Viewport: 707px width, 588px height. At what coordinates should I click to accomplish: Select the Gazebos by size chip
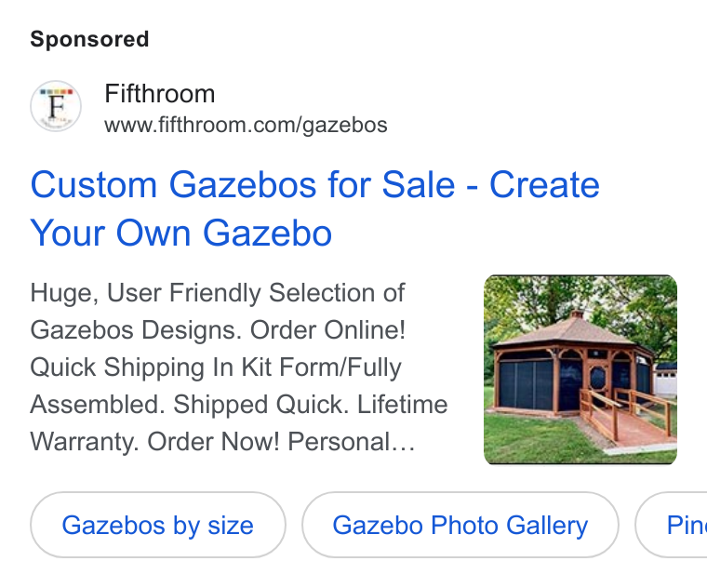point(158,525)
